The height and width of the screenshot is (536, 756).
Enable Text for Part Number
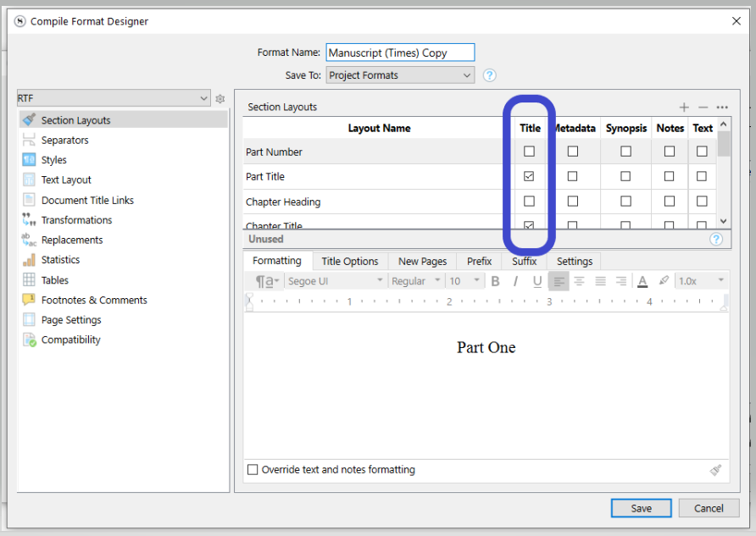point(702,152)
